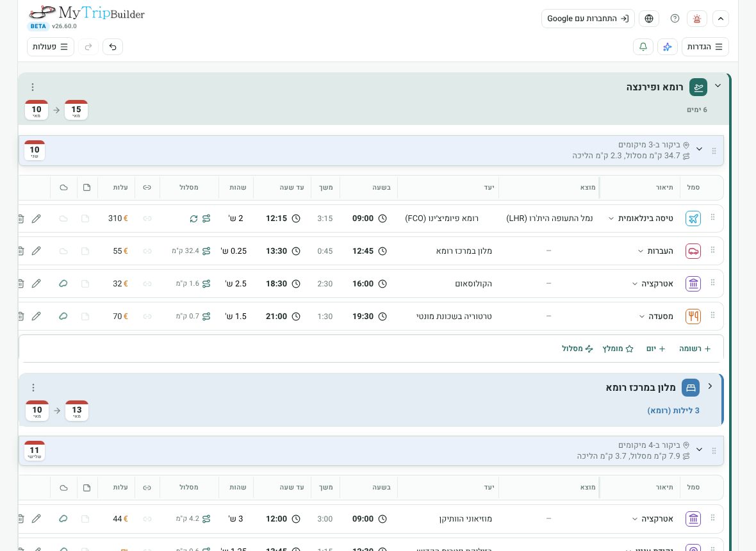
Task: Click the undo arrow button
Action: tap(113, 47)
